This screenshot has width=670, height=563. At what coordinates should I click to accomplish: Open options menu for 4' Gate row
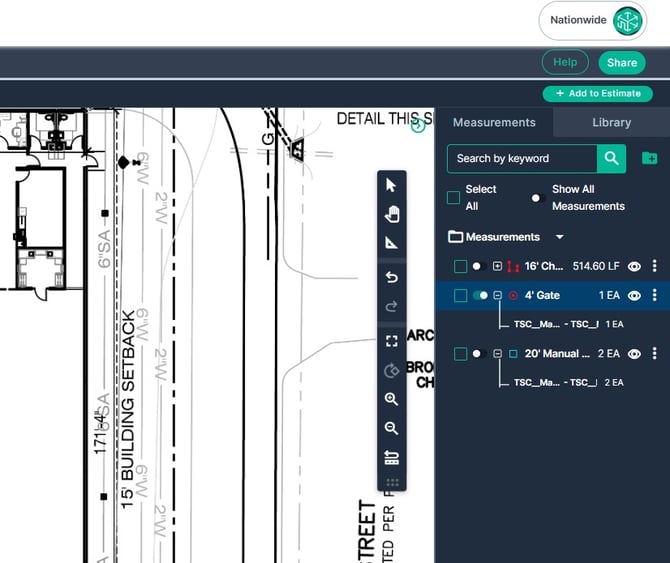pos(654,295)
